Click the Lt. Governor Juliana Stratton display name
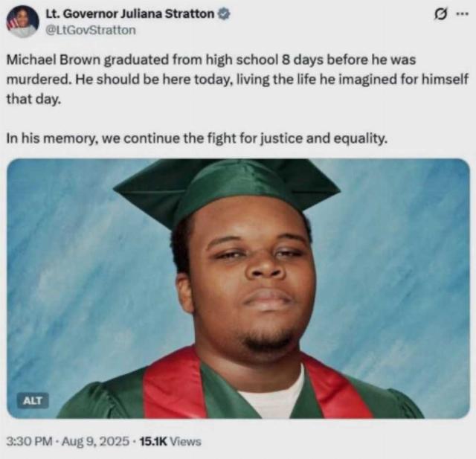The width and height of the screenshot is (476, 459). point(130,13)
